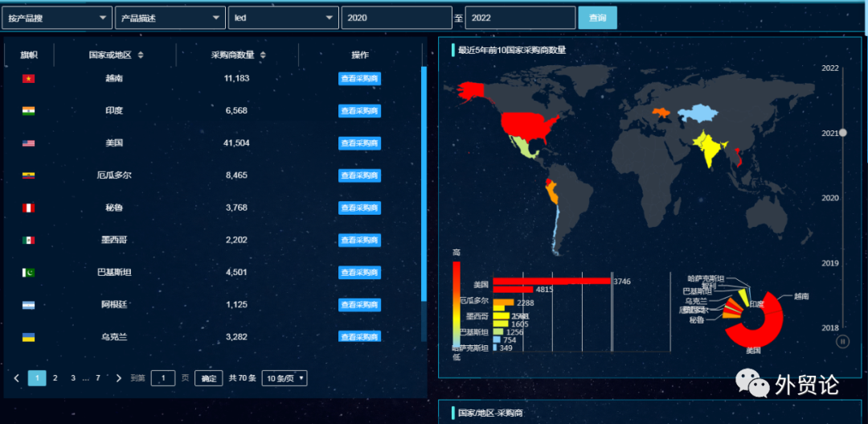Select pagination page 3

(x=73, y=378)
